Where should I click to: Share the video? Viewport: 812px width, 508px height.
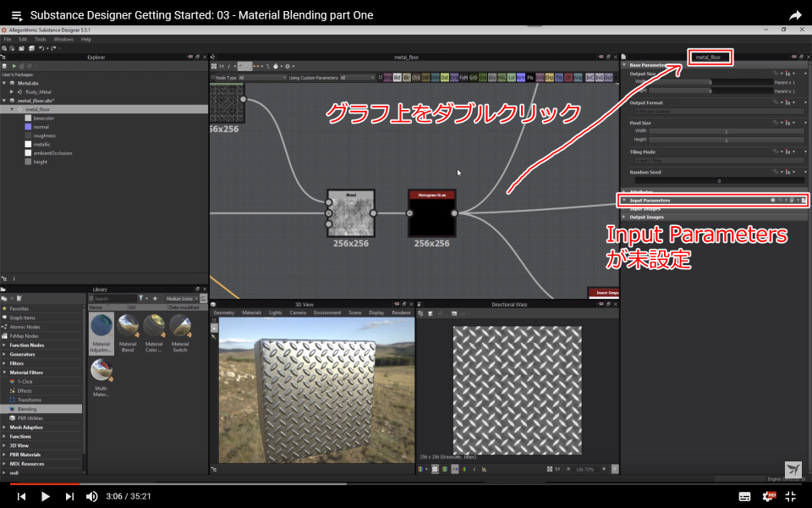(795, 15)
